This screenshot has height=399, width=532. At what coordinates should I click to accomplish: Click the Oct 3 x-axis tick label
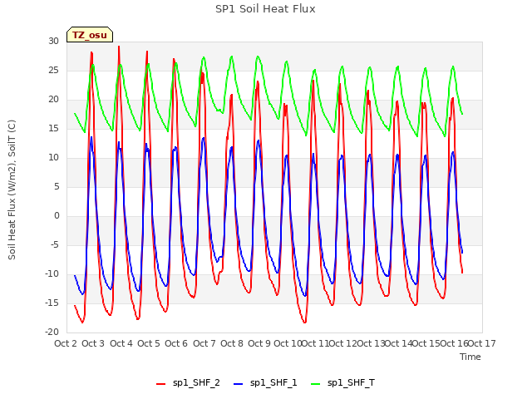point(93,343)
